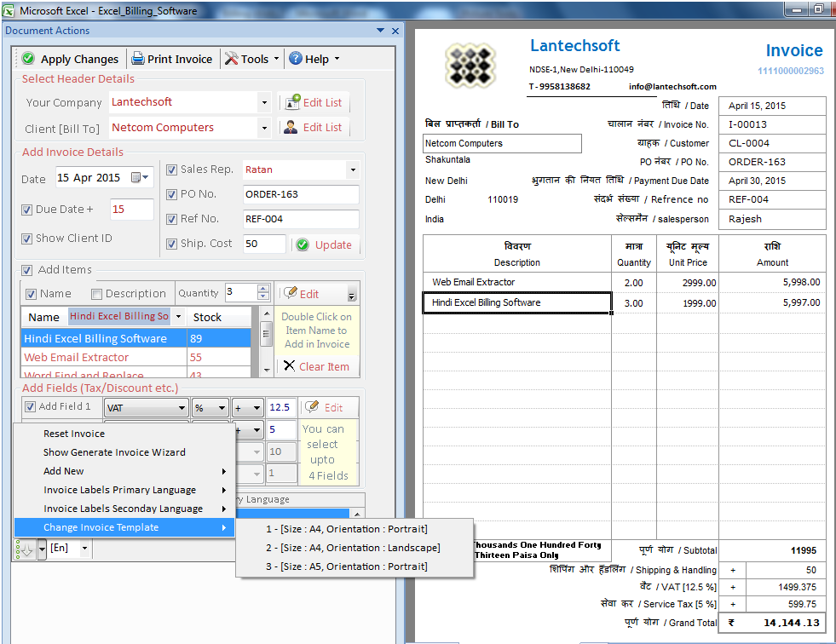Select Change Invoice Template menu entry
This screenshot has width=836, height=644.
coord(101,527)
